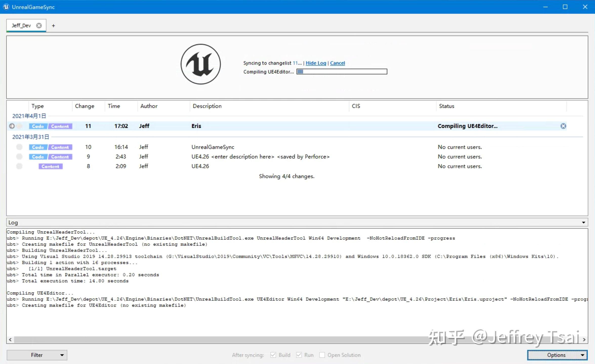The image size is (595, 364).
Task: Click the Unreal Engine logo in the status panel
Action: click(x=201, y=64)
